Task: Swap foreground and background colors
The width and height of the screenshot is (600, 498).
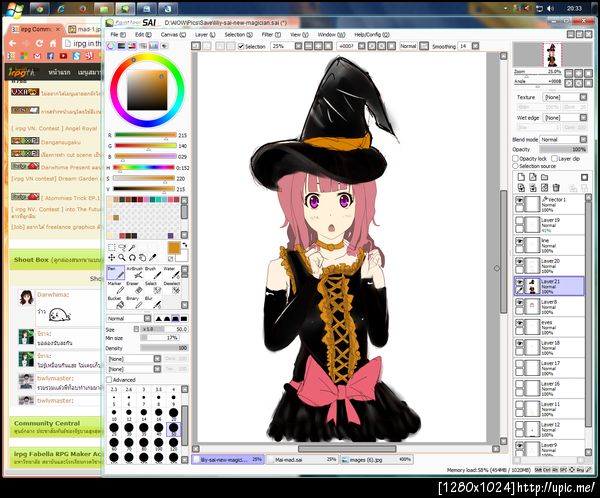Action: (184, 245)
